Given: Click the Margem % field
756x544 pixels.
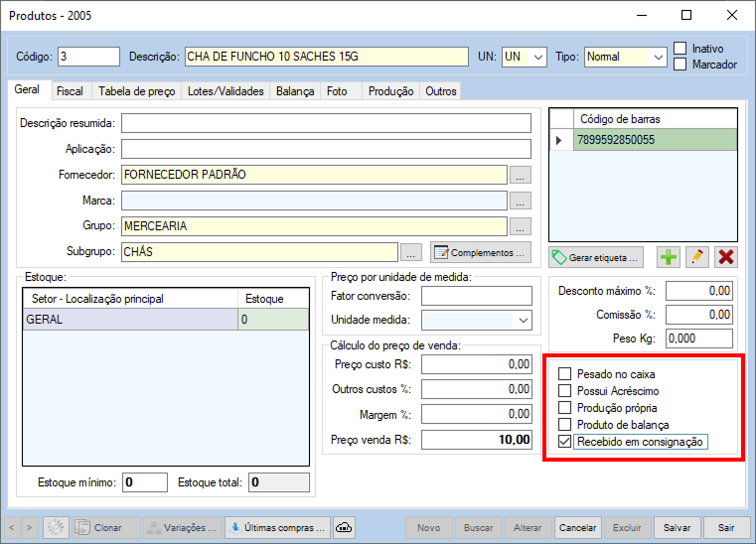Looking at the screenshot, I should click(x=477, y=414).
